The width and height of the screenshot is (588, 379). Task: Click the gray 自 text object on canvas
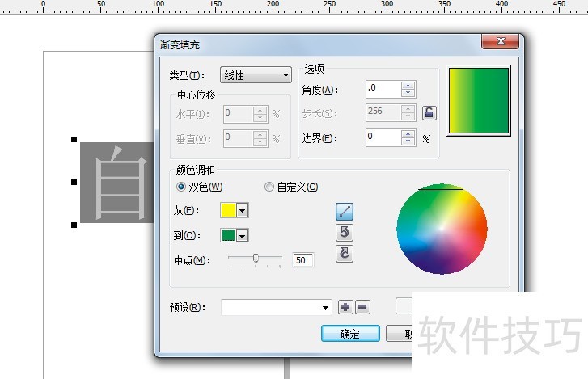coord(117,183)
